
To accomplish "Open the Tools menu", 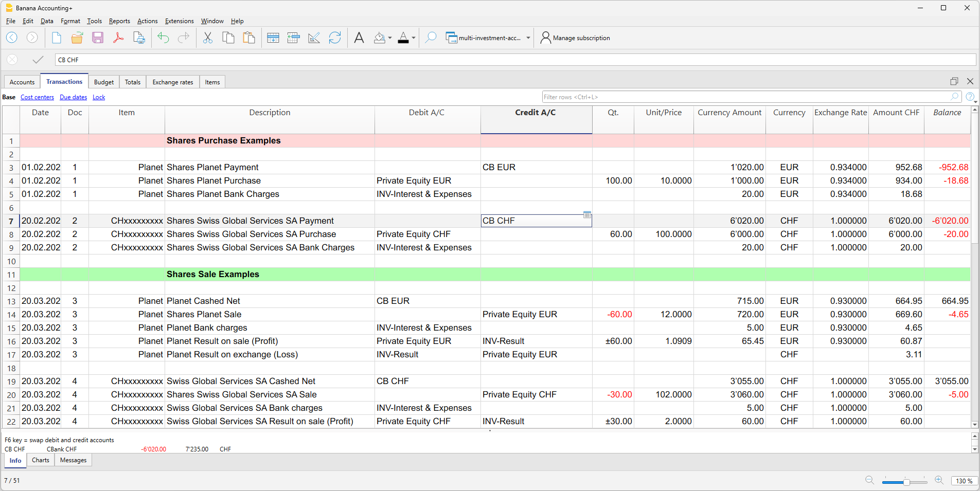I will click(x=94, y=21).
